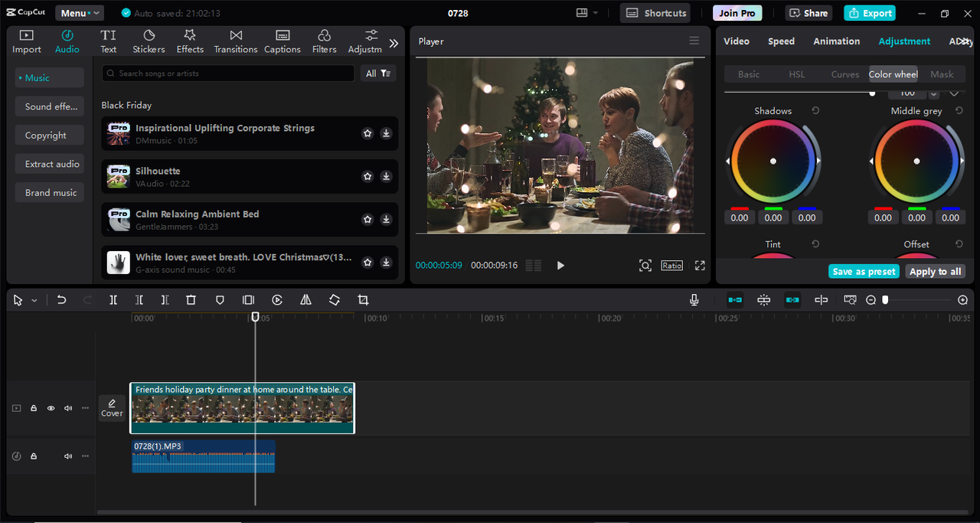Image resolution: width=980 pixels, height=523 pixels.
Task: Open video track more options (three dots)
Action: tap(85, 408)
